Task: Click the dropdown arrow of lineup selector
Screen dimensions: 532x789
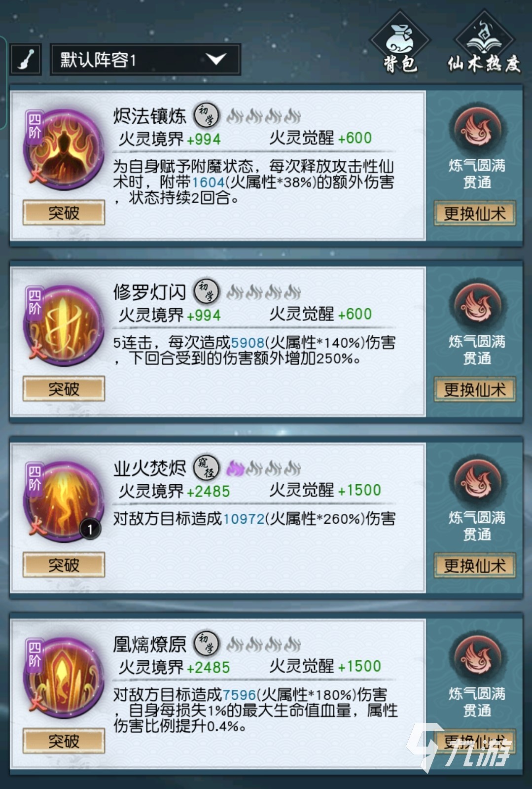Action: coord(216,60)
